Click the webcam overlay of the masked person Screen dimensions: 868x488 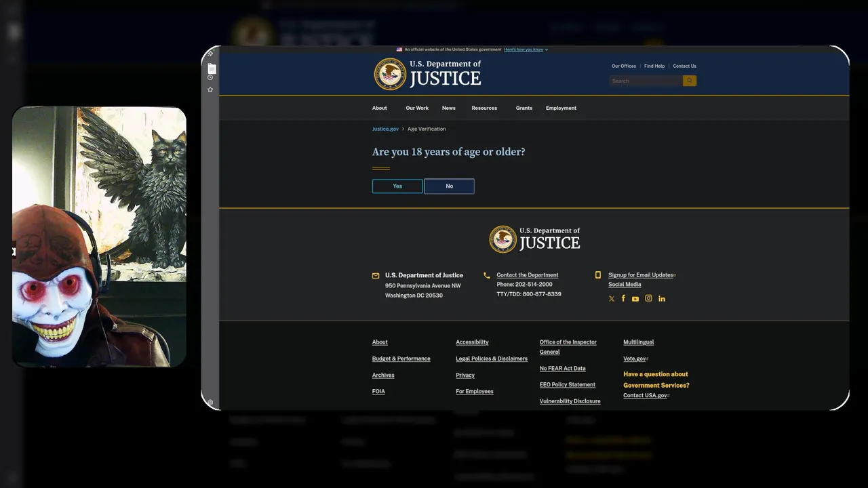[99, 237]
